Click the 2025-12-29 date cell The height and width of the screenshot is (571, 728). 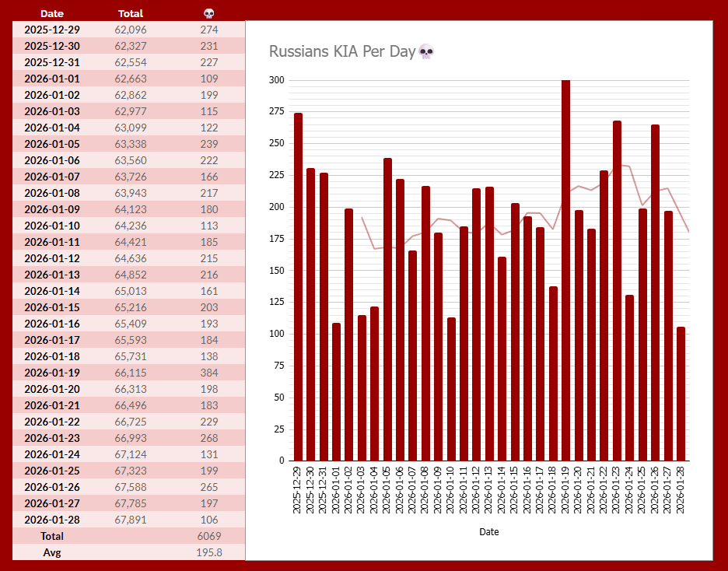click(x=52, y=30)
